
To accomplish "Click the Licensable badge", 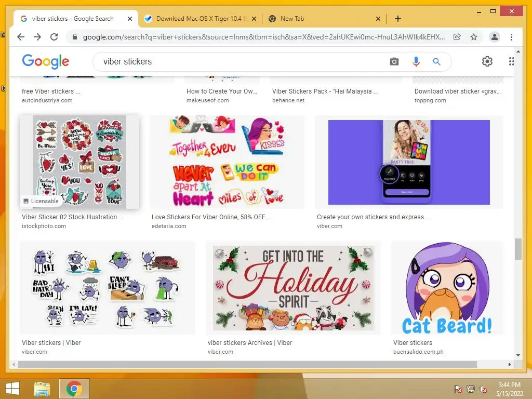I will pos(41,201).
